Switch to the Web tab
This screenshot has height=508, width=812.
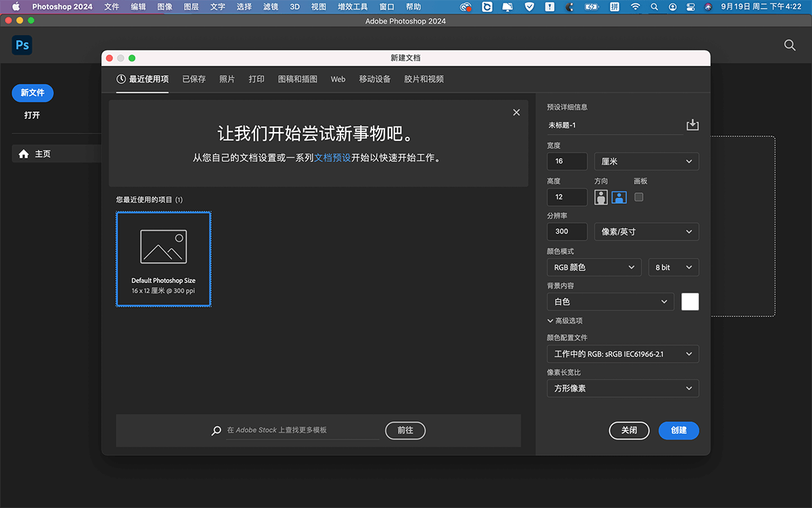click(338, 79)
